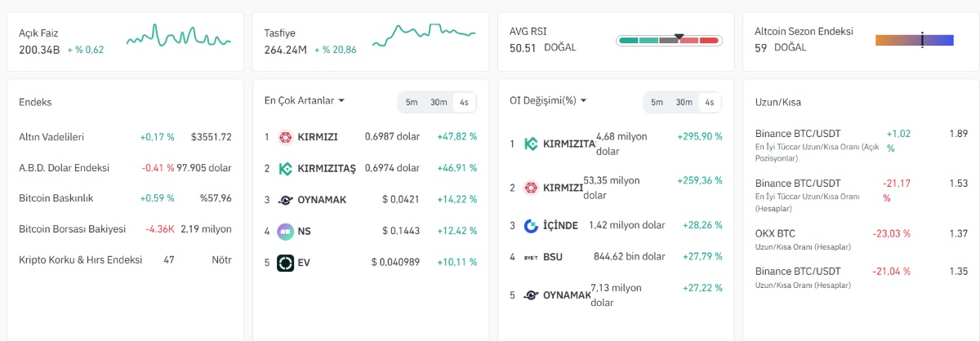This screenshot has width=980, height=341.
Task: Click the -23,03 % OKX BTC change
Action: (x=891, y=233)
